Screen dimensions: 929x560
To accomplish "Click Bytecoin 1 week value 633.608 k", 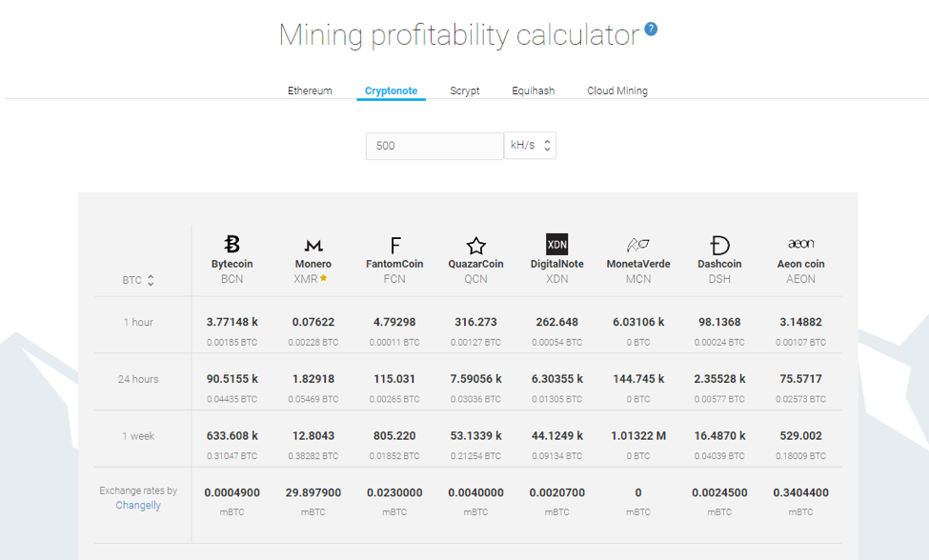I will pos(232,435).
